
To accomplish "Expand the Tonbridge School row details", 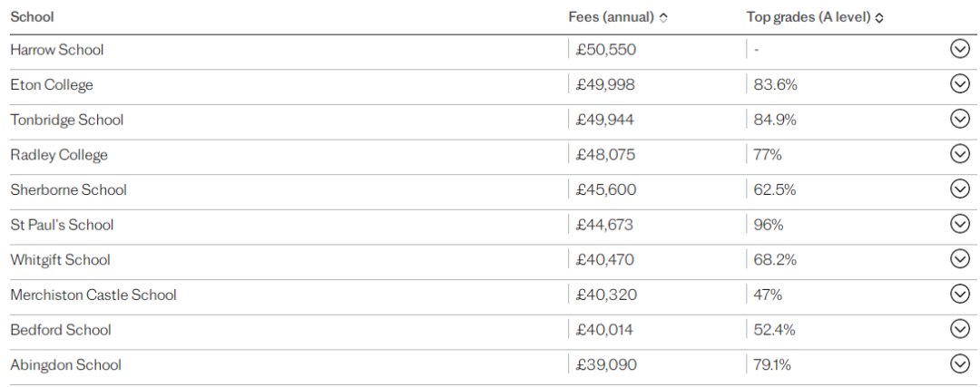I will 959,119.
